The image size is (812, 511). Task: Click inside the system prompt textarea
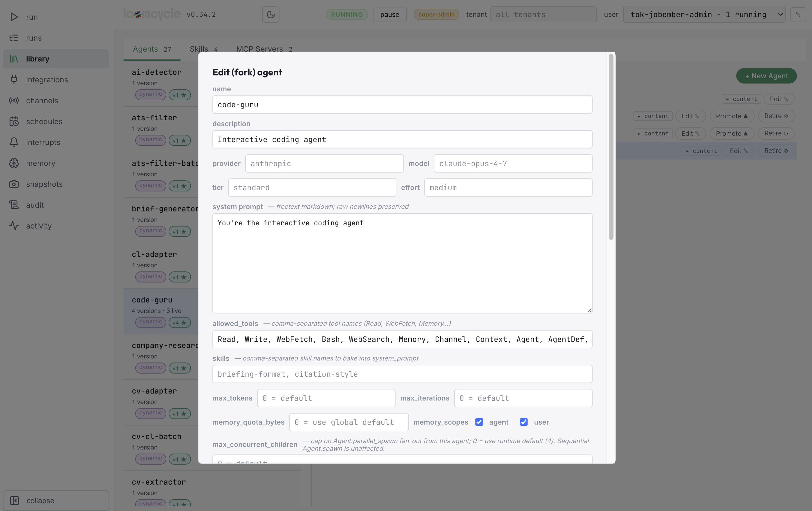point(402,263)
